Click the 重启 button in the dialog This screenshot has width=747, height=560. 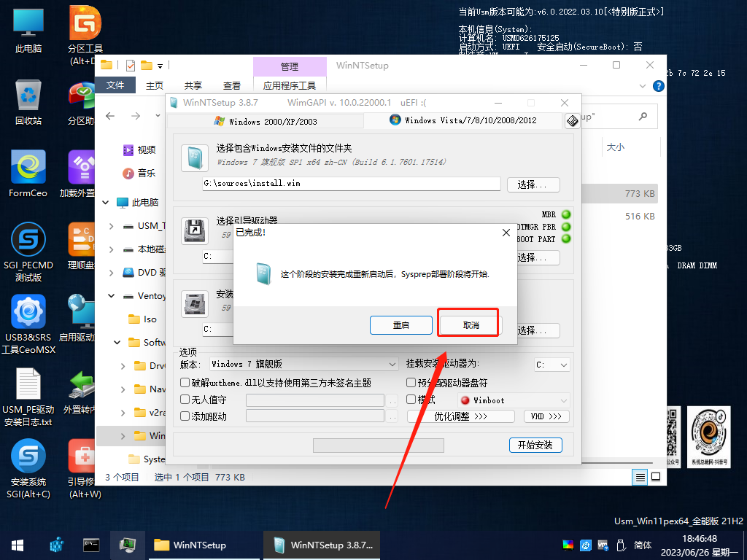400,325
